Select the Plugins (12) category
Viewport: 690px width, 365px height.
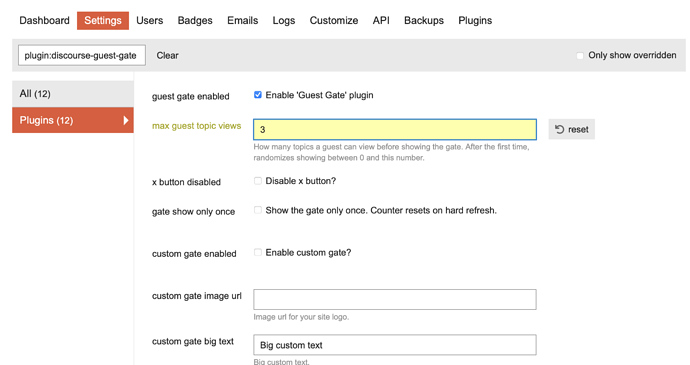click(x=73, y=120)
